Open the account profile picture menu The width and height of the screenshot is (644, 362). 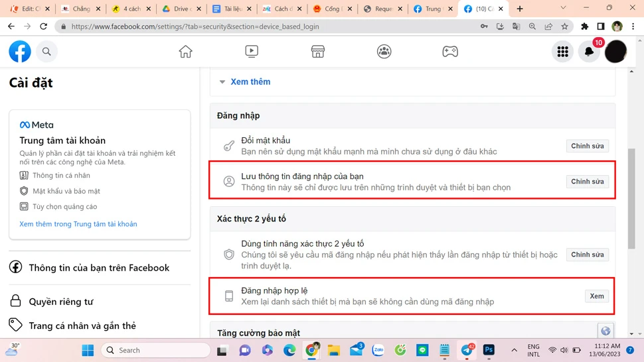click(615, 52)
